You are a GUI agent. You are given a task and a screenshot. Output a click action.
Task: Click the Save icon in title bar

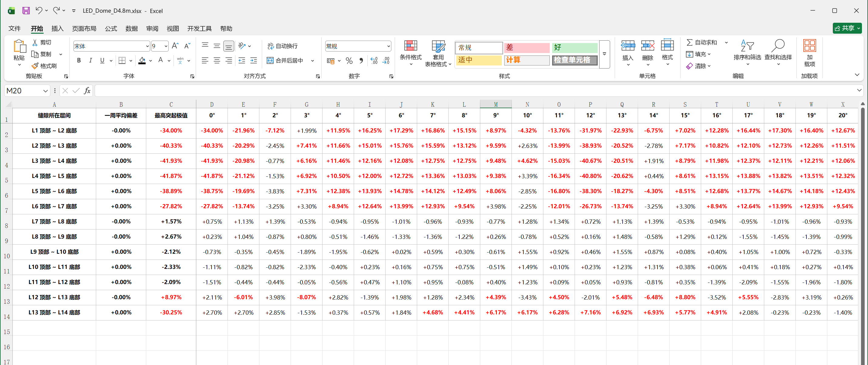tap(26, 10)
